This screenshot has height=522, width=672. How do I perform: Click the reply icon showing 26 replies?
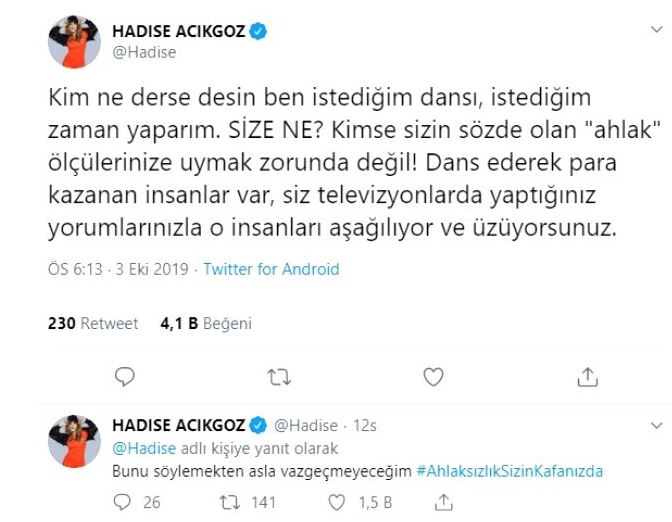click(x=125, y=502)
